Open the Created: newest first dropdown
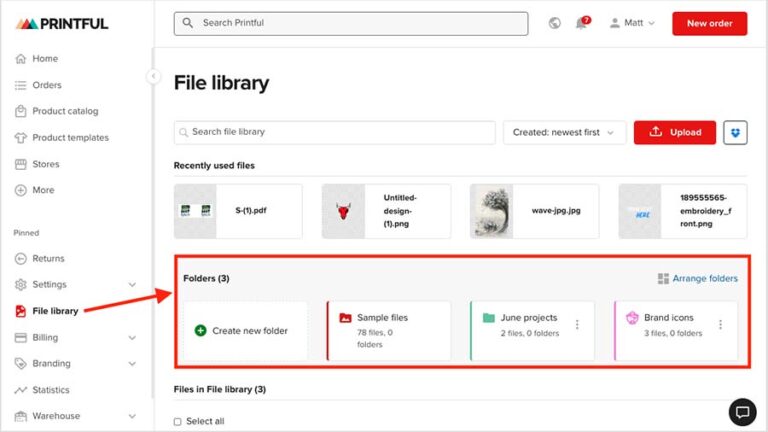 coord(564,132)
